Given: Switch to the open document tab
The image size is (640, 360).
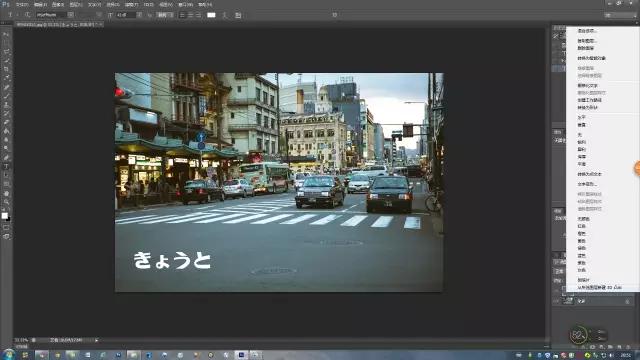Looking at the screenshot, I should pos(60,25).
